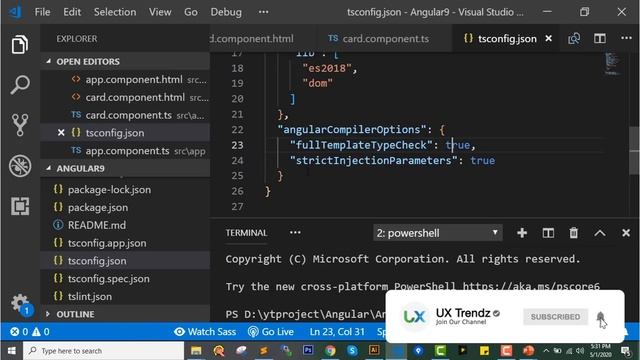Open Illustrator from the taskbar
This screenshot has width=640, height=360.
point(374,350)
